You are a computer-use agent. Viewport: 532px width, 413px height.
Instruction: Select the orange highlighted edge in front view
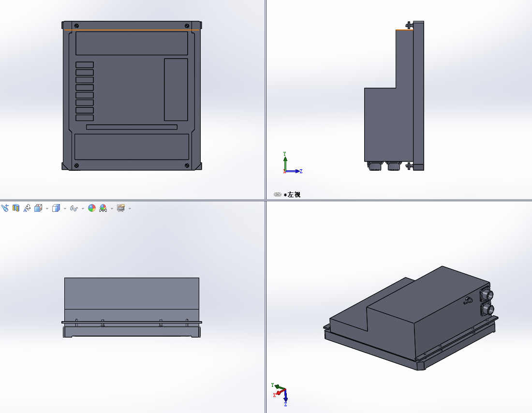point(132,30)
